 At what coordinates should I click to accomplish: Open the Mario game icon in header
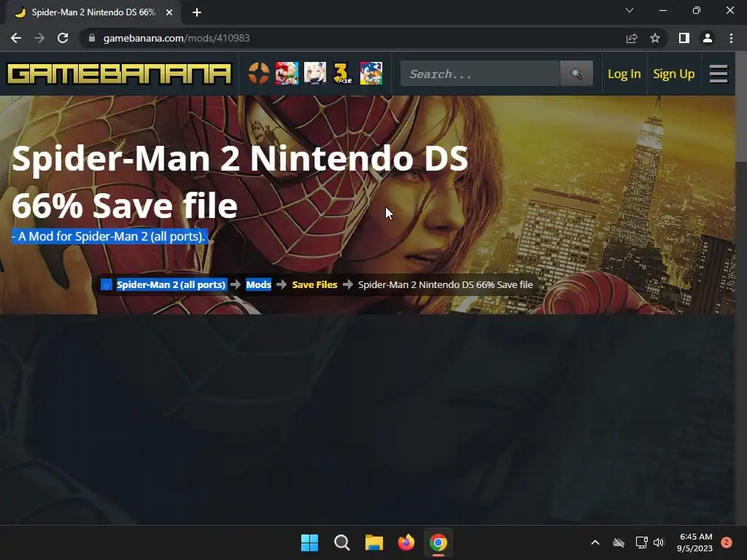(287, 74)
